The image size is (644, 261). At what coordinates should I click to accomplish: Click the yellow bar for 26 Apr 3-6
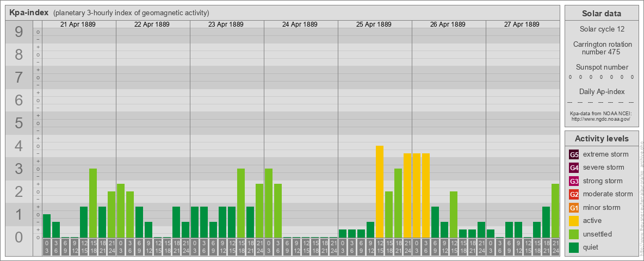(426, 195)
